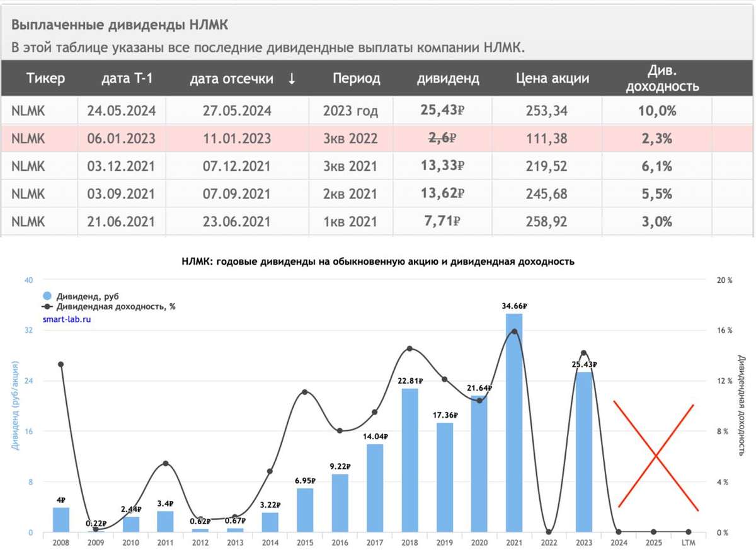The image size is (756, 557).
Task: Select the 'Период' column header
Action: [x=357, y=79]
